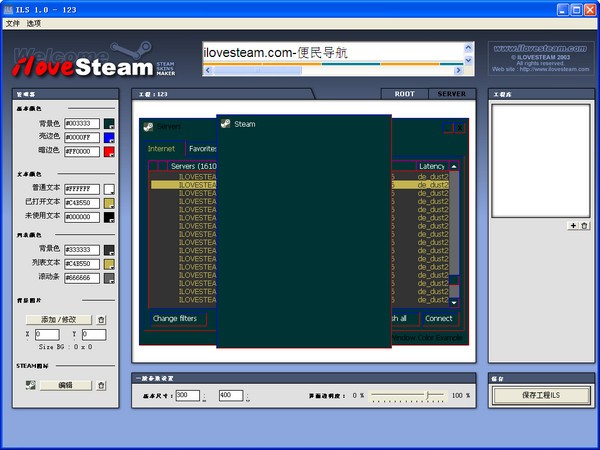Screen dimensions: 600x450
Task: Click the banner right scroll arrow
Action: pyautogui.click(x=458, y=70)
